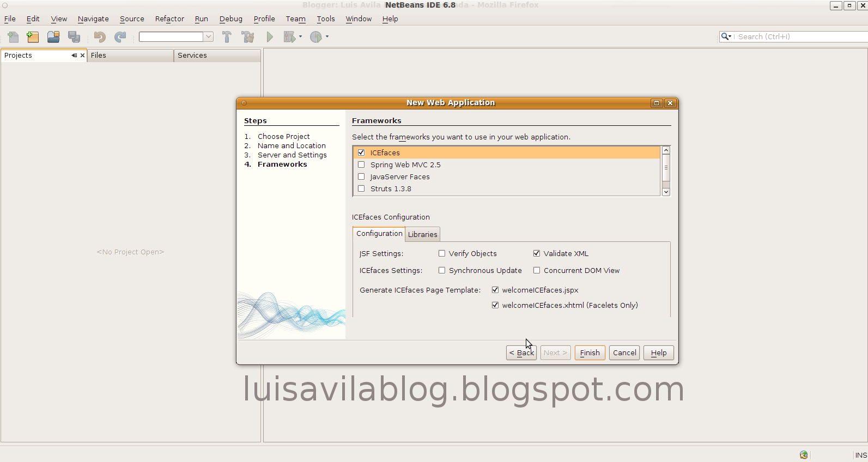868x462 pixels.
Task: Select the Configuration tab
Action: (x=379, y=233)
